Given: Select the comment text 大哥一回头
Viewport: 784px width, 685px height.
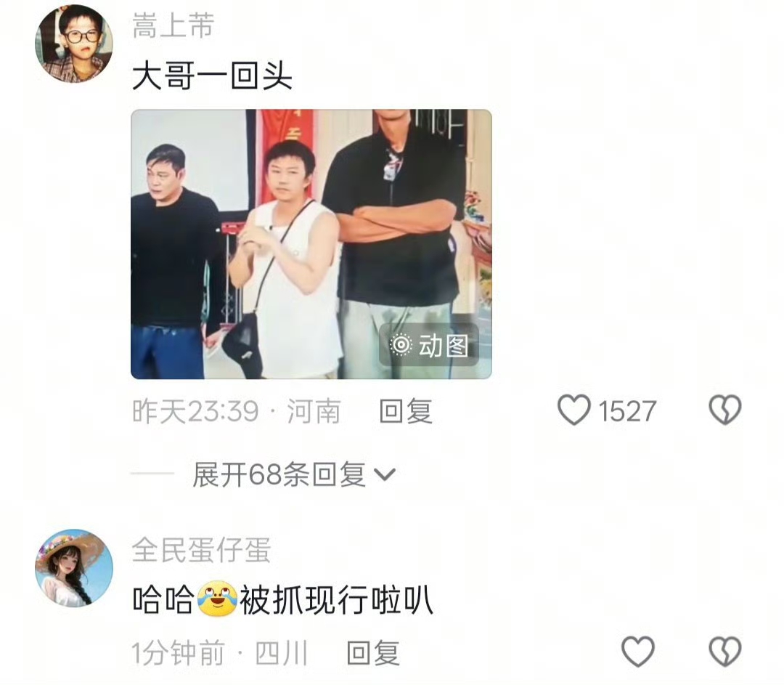Looking at the screenshot, I should click(213, 77).
